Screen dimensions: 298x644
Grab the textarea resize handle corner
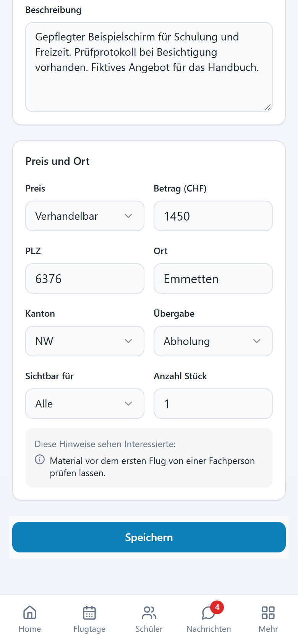(x=268, y=108)
